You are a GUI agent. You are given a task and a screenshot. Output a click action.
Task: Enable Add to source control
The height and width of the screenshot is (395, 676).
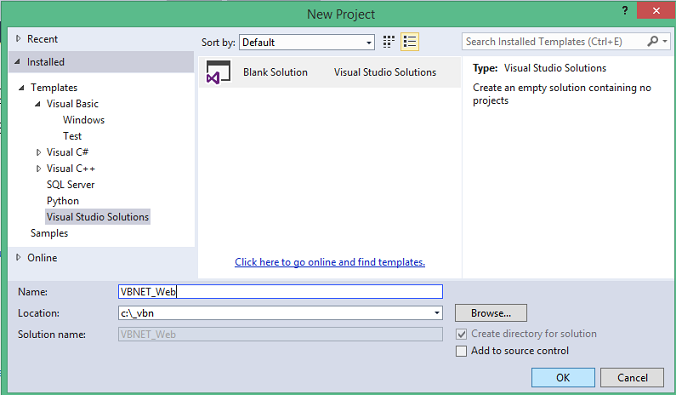coord(461,351)
